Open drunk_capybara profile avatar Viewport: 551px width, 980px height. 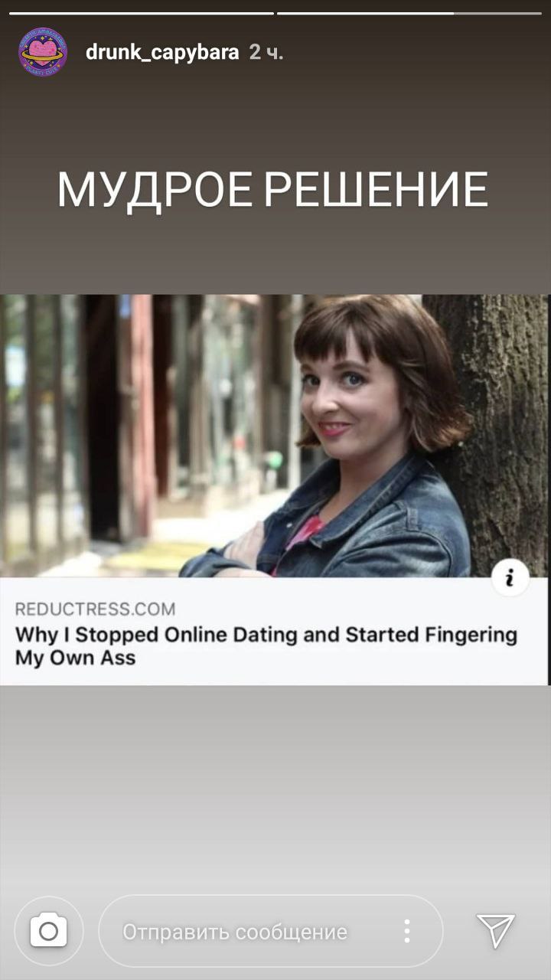[43, 52]
